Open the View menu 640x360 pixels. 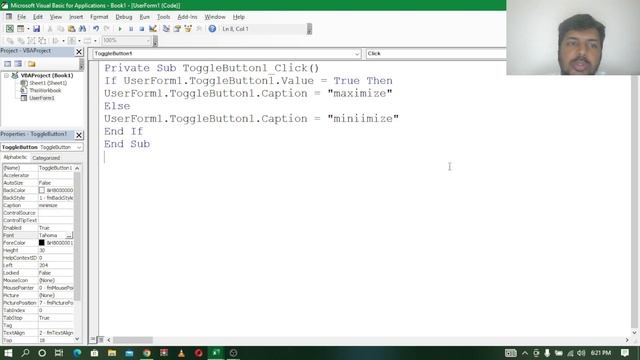[56, 17]
